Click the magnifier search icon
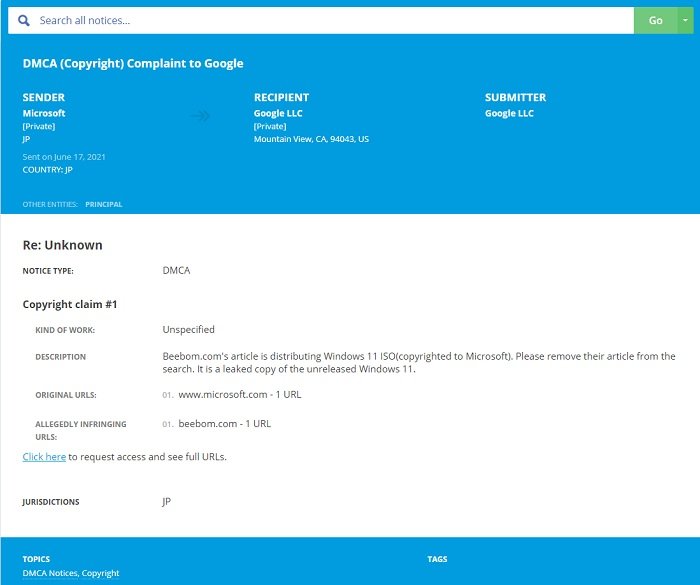Screen dimensions: 700x585 click(x=24, y=21)
